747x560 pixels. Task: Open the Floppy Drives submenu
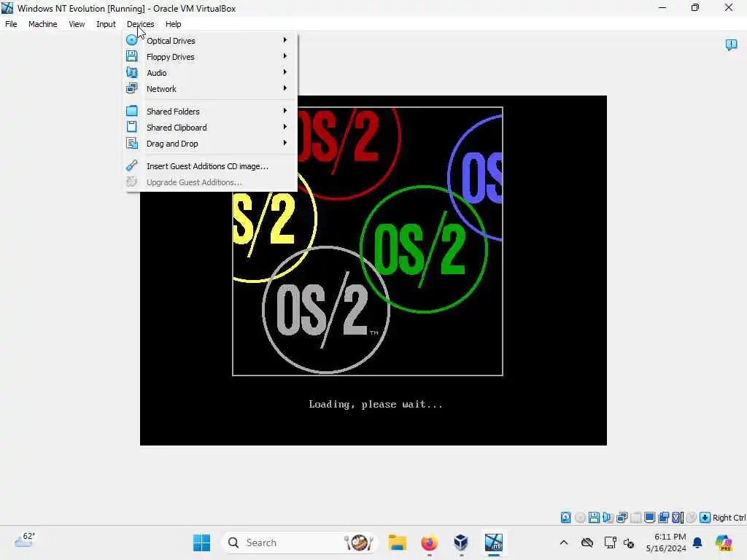[210, 57]
